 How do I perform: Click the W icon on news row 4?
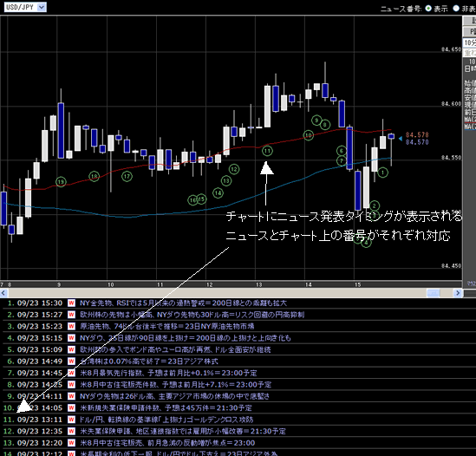71,338
